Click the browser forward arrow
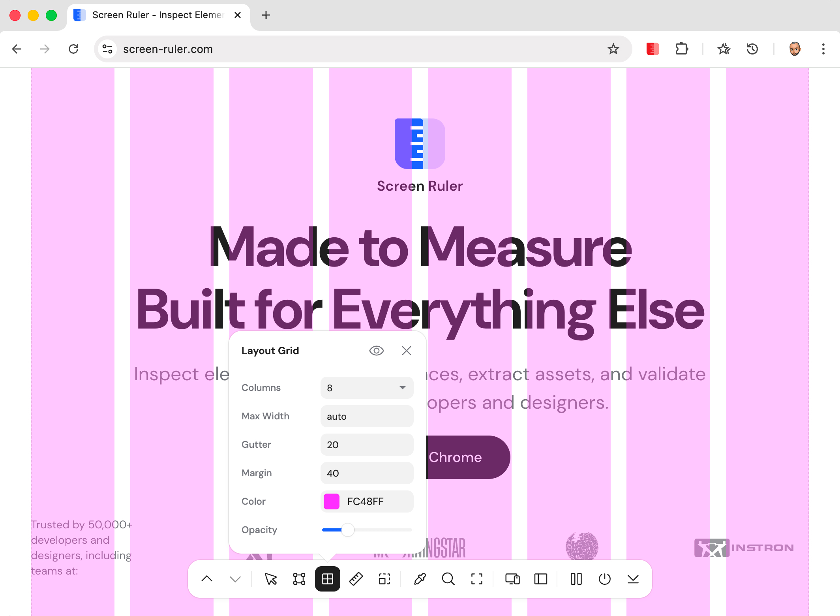Viewport: 840px width, 616px height. pos(45,49)
